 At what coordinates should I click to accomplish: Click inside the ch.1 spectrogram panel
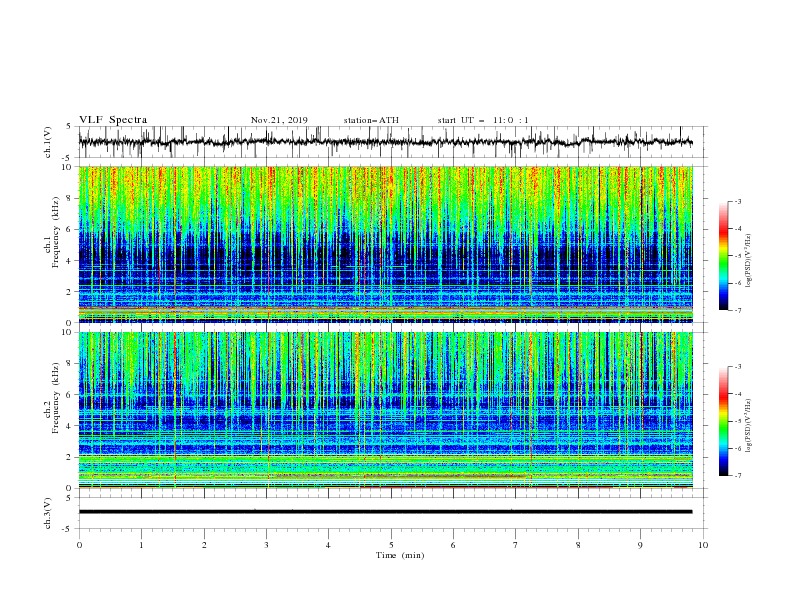(385, 244)
